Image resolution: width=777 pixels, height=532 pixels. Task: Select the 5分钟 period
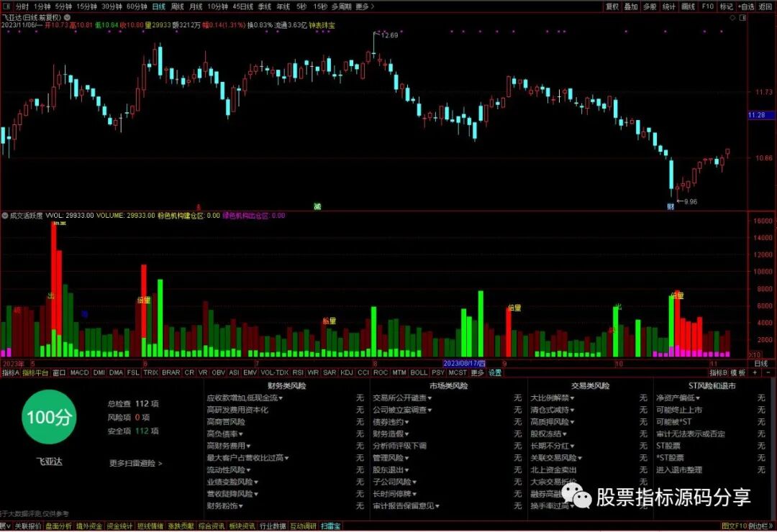(63, 6)
